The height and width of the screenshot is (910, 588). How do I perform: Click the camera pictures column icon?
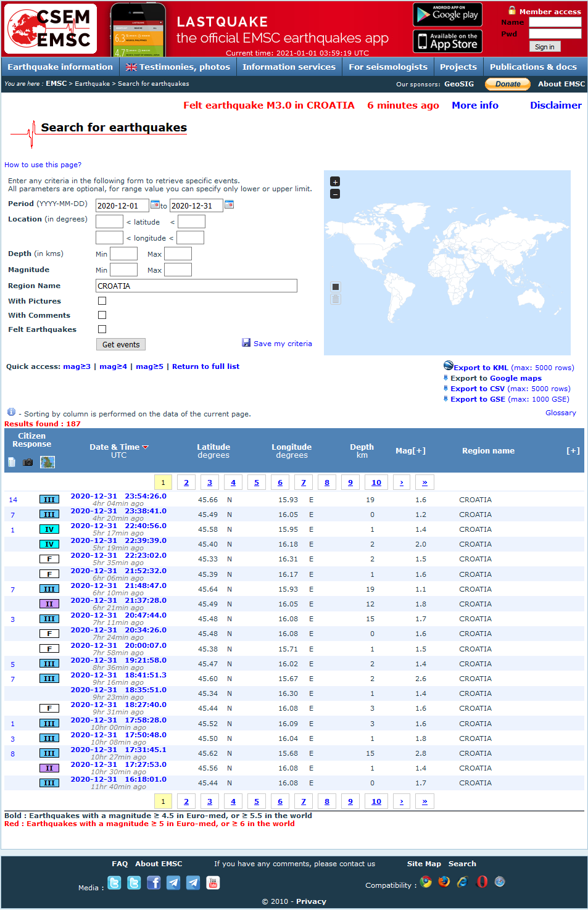coord(28,462)
